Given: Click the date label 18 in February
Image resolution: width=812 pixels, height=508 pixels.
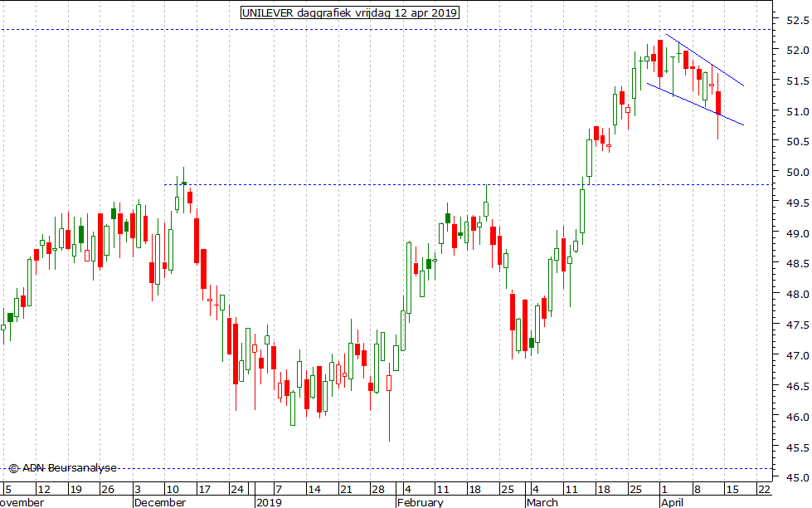Looking at the screenshot, I should point(474,490).
